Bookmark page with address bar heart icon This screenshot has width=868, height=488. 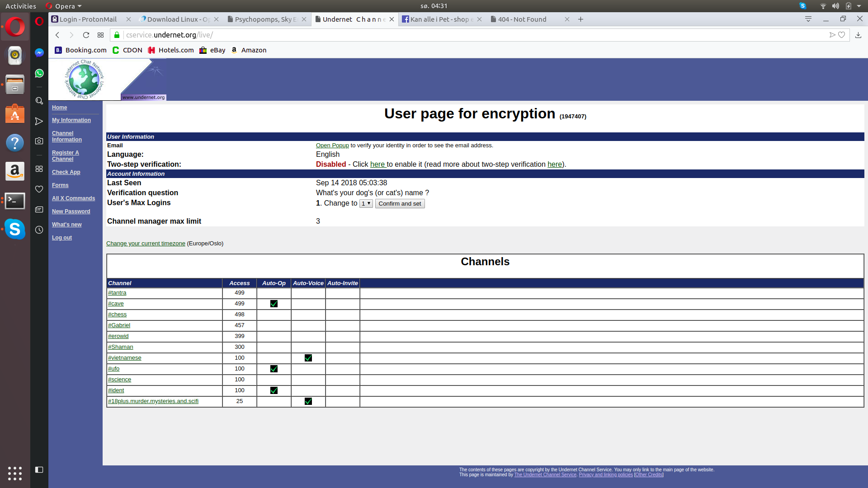pyautogui.click(x=841, y=35)
